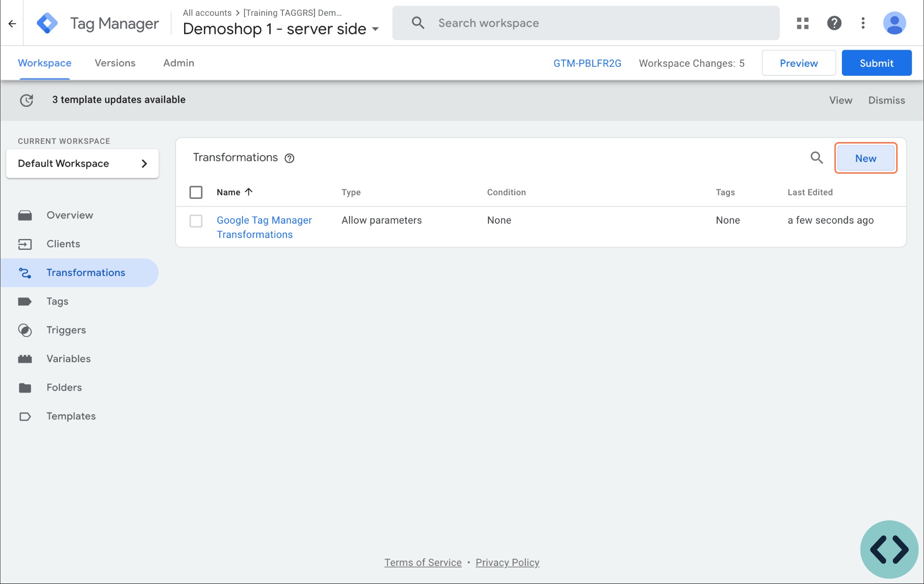Click the Folders sidebar icon

pyautogui.click(x=25, y=388)
